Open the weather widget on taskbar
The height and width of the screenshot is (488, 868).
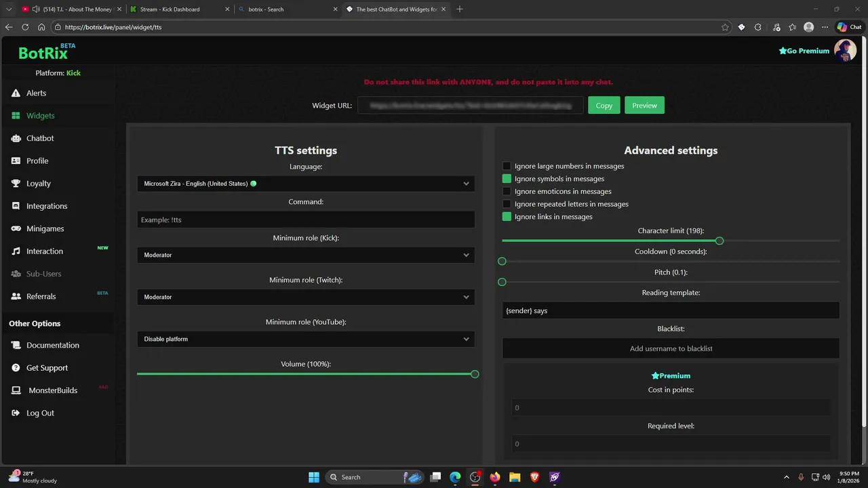[33, 477]
